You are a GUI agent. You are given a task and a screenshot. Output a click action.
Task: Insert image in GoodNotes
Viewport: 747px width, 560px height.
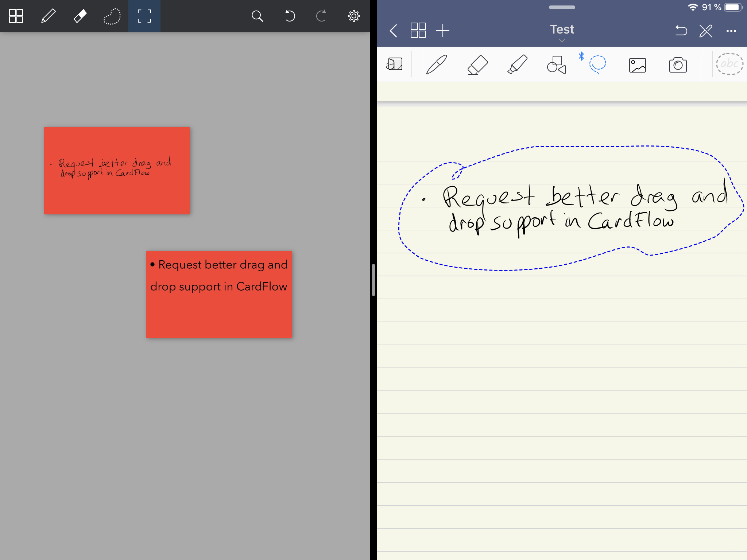(638, 65)
